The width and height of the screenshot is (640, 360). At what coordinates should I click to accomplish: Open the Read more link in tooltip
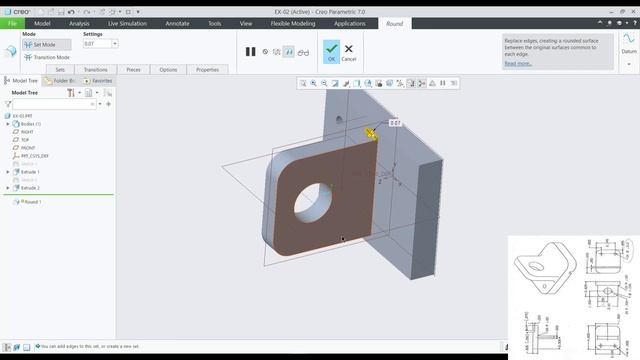(x=518, y=63)
